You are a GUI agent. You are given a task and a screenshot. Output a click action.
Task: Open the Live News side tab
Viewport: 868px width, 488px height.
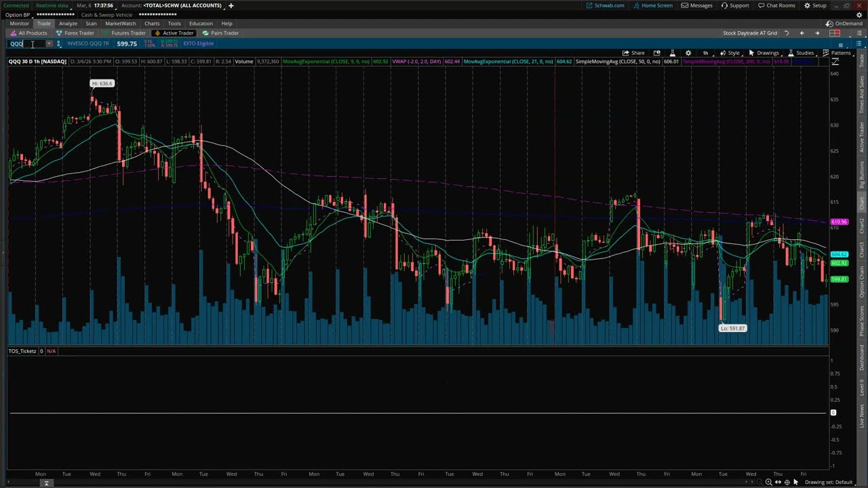coord(862,415)
